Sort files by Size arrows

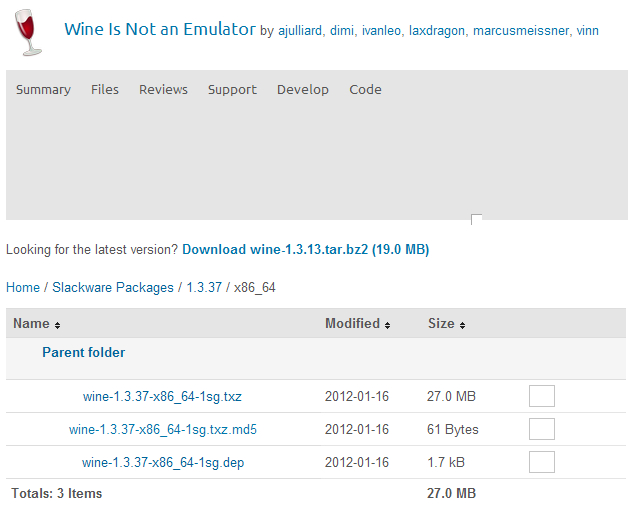point(463,325)
